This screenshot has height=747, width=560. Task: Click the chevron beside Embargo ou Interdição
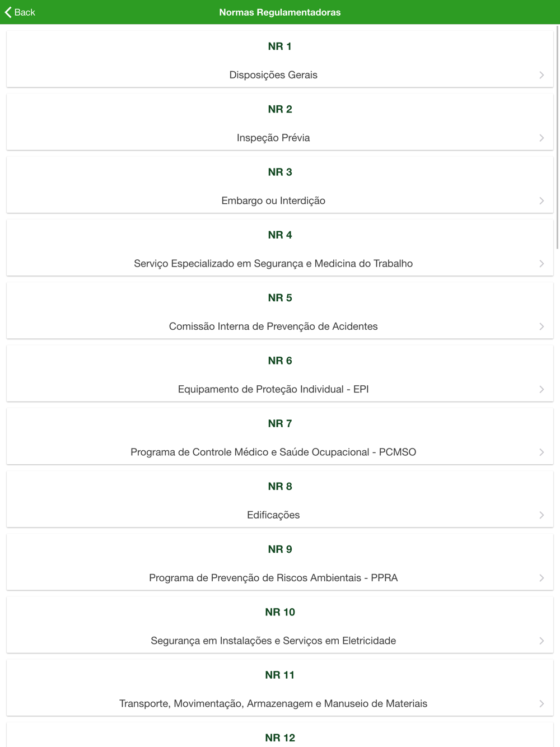542,200
